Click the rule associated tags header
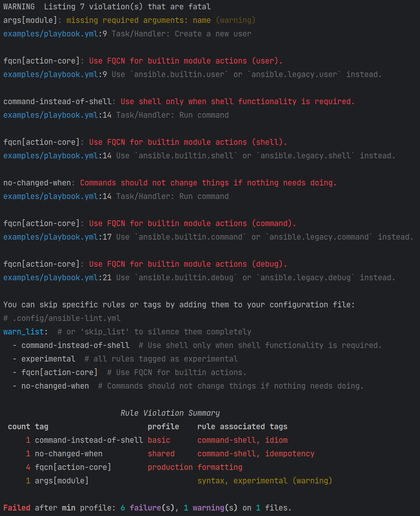This screenshot has width=420, height=516. pos(242,427)
